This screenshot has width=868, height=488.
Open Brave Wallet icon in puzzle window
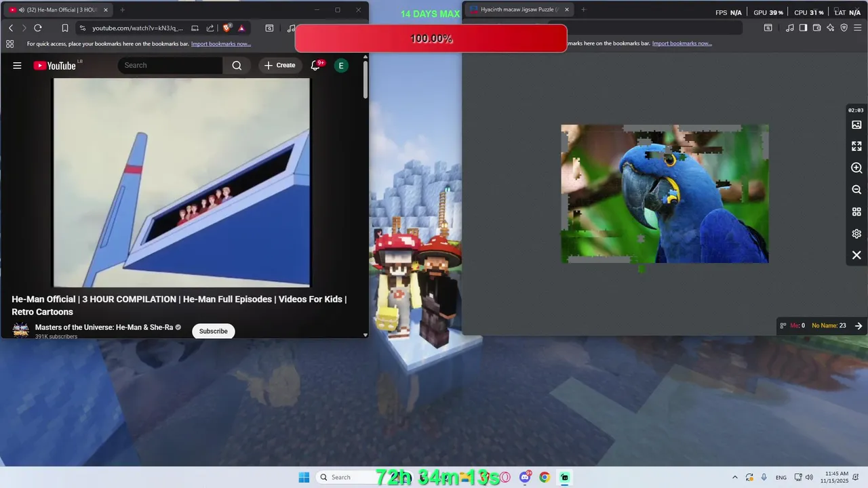click(x=816, y=28)
